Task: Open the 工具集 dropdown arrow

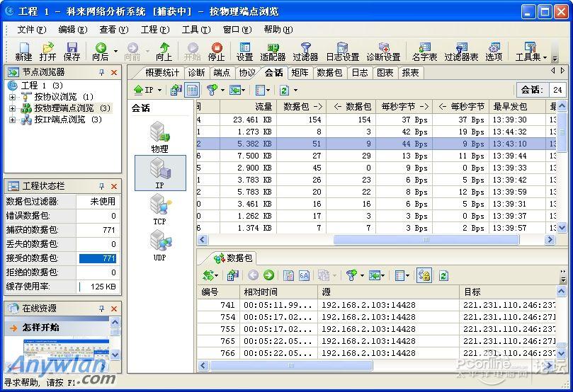Action: coord(545,57)
